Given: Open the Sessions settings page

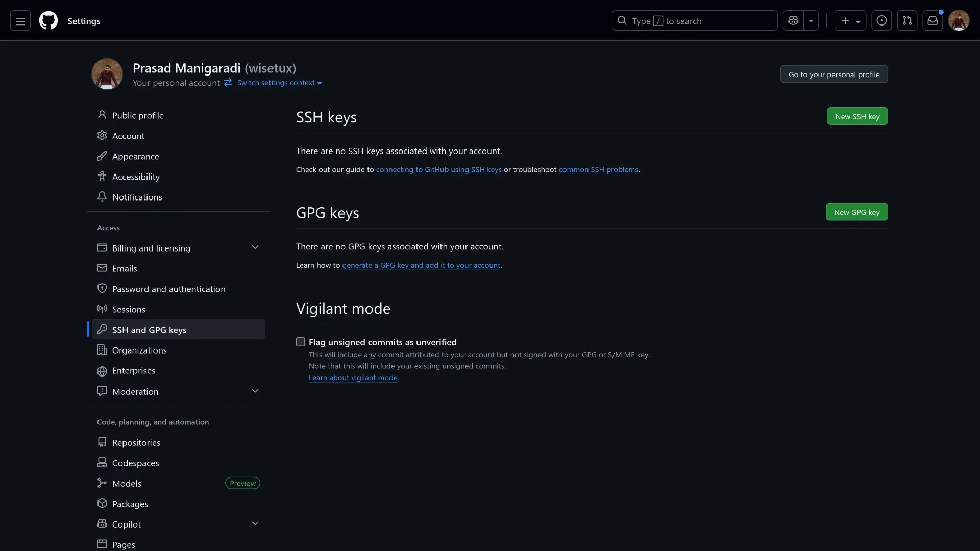Looking at the screenshot, I should [x=129, y=310].
